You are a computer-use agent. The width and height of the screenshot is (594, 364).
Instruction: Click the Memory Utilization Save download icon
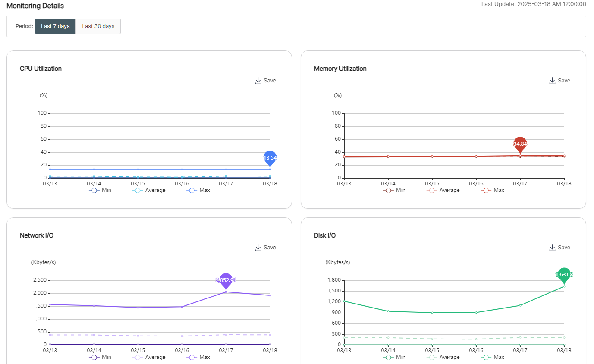pyautogui.click(x=552, y=81)
